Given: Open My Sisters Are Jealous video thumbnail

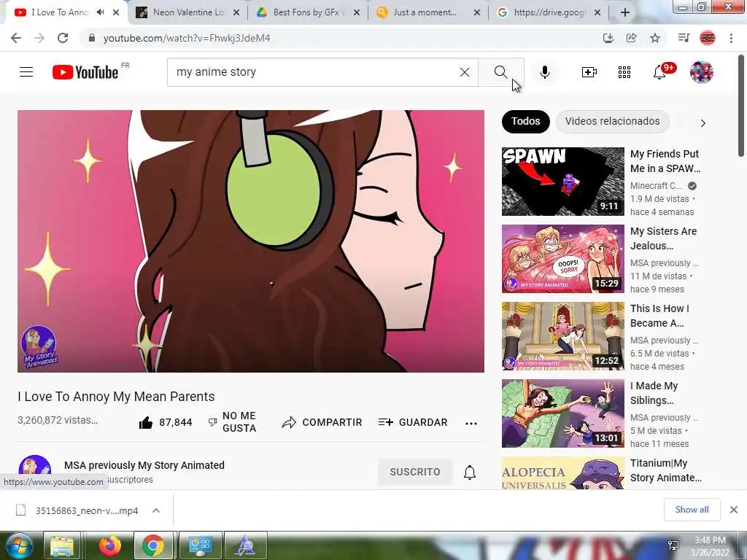Looking at the screenshot, I should coord(562,259).
